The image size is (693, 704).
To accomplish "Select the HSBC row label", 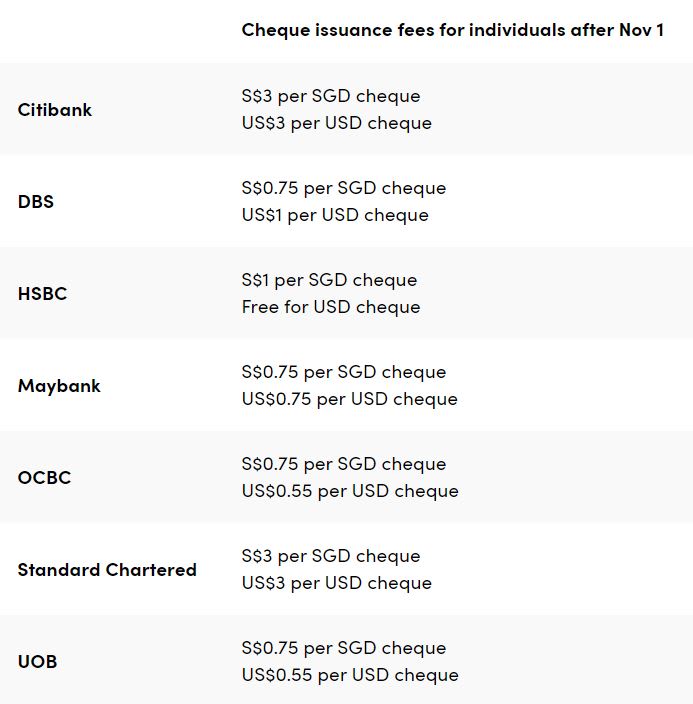I will [x=42, y=294].
